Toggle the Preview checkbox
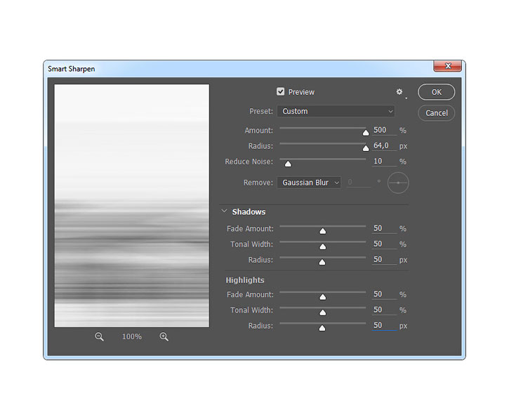 coord(280,91)
